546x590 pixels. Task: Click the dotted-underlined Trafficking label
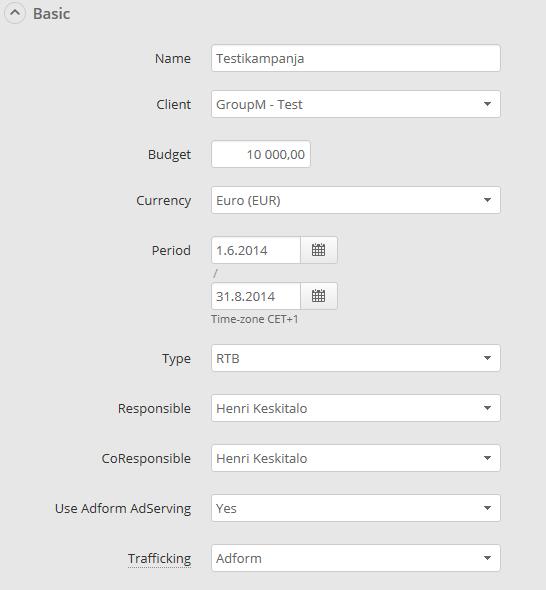click(x=160, y=559)
